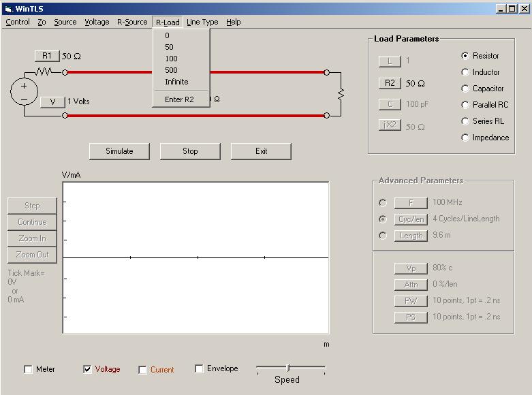
Task: Click the '1 Volts' value text
Action: pyautogui.click(x=78, y=101)
